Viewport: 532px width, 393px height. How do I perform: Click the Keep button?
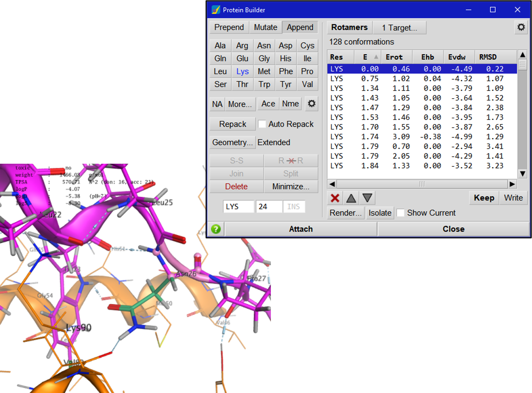(484, 198)
